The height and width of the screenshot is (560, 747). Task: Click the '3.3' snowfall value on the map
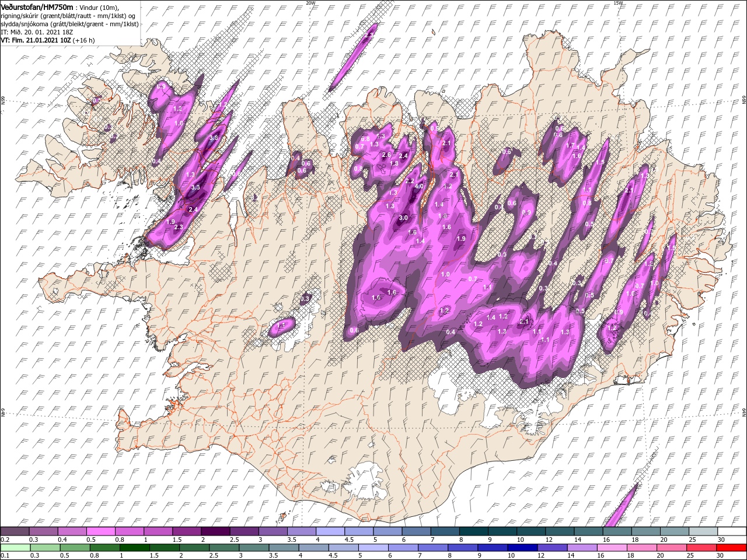click(196, 187)
